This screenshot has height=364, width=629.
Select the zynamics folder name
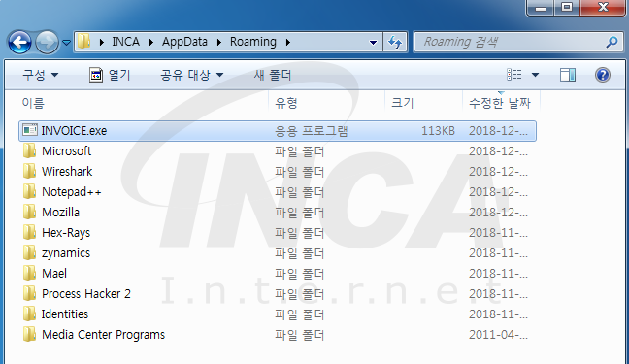tap(66, 253)
